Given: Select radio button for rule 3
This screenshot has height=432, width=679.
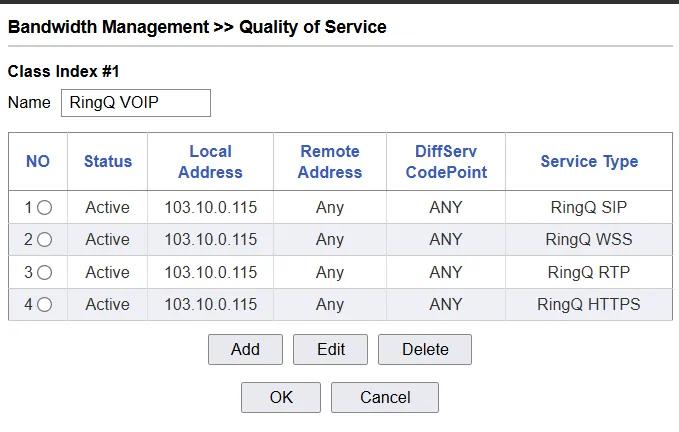Looking at the screenshot, I should tap(44, 272).
